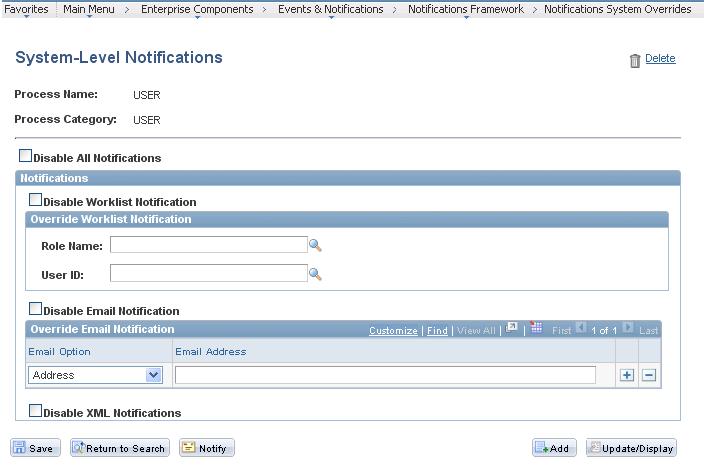The width and height of the screenshot is (704, 467).
Task: Open Enterprise Components breadcrumb menu
Action: pyautogui.click(x=196, y=9)
